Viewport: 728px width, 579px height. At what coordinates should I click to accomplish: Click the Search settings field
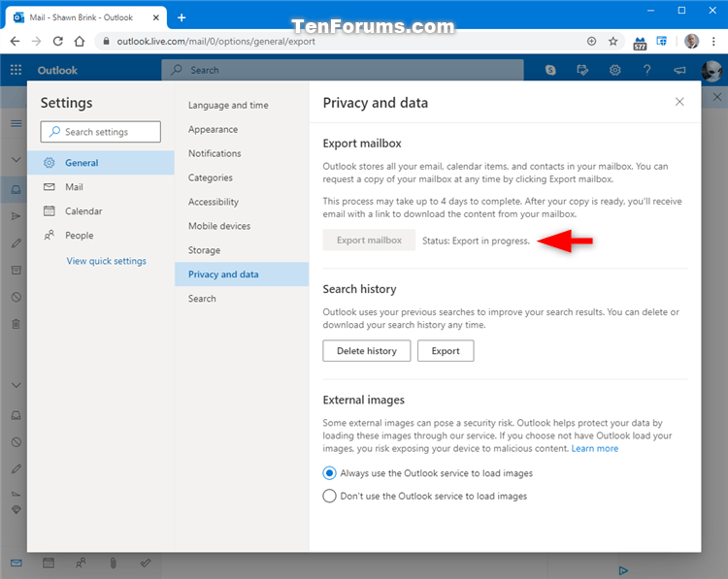[101, 132]
